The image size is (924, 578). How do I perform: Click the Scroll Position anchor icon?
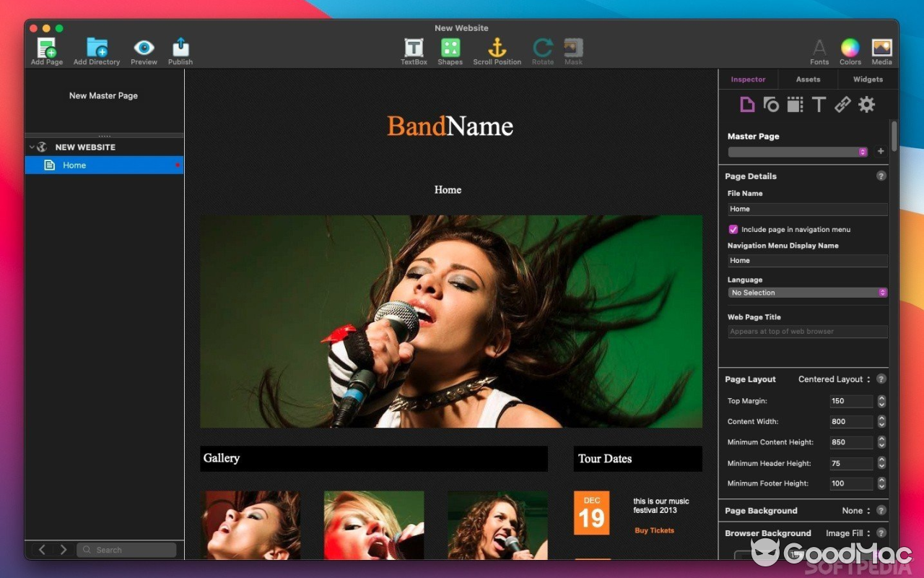pos(497,48)
